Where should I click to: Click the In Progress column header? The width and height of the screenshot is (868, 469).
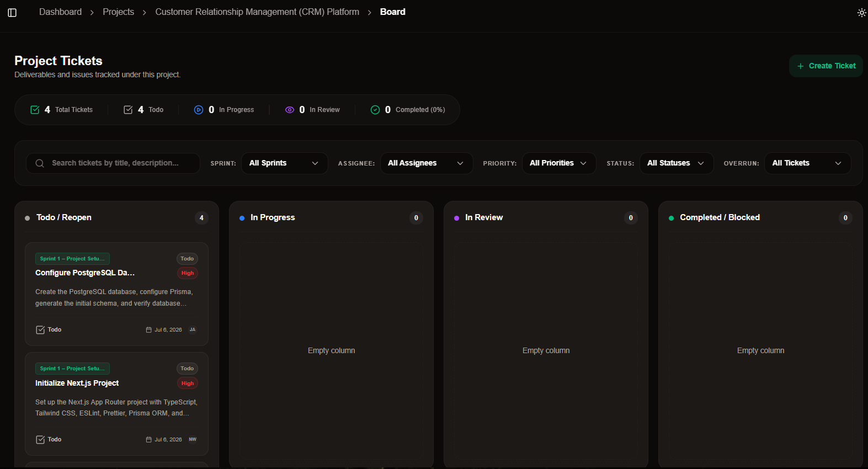pyautogui.click(x=273, y=217)
